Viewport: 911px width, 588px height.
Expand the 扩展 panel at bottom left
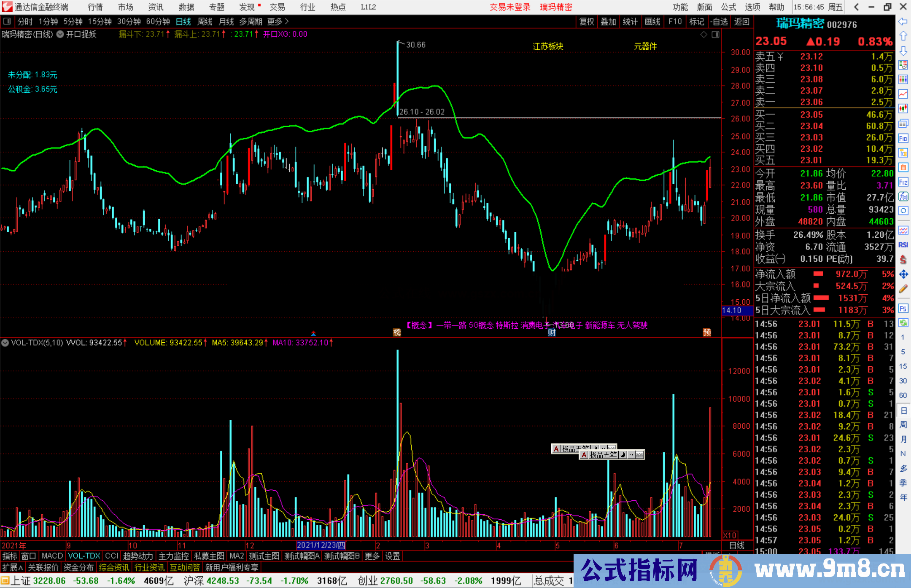(13, 567)
